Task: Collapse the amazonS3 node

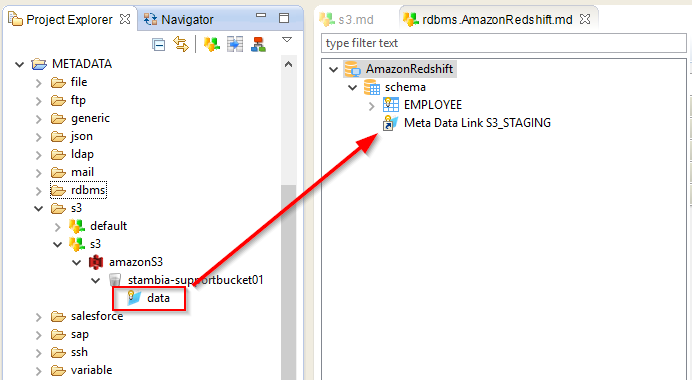Action: 77,263
